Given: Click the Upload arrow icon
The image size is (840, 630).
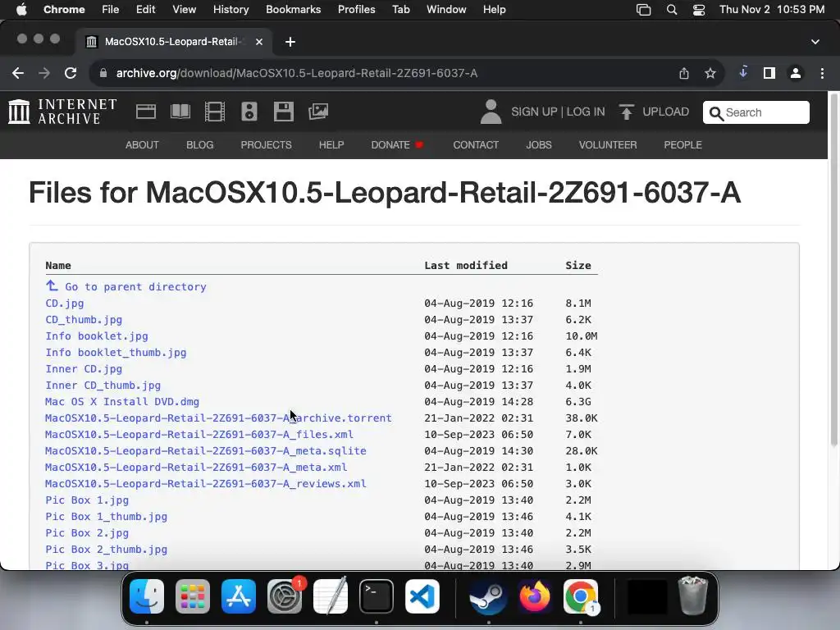Looking at the screenshot, I should point(626,112).
